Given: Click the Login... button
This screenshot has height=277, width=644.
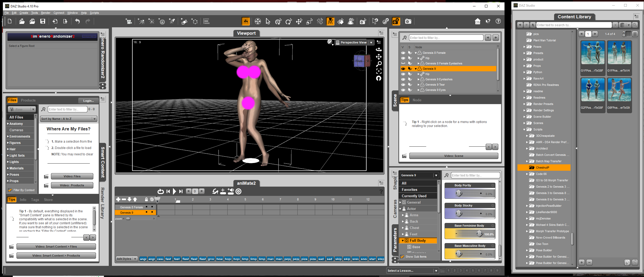Looking at the screenshot, I should [88, 101].
